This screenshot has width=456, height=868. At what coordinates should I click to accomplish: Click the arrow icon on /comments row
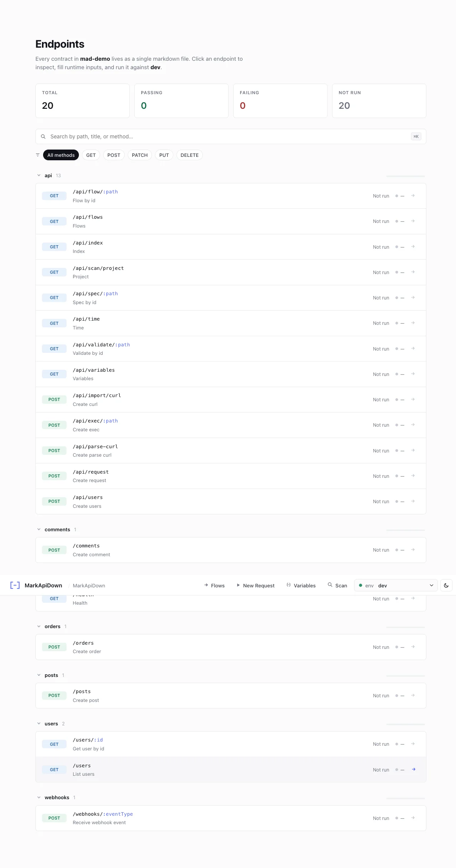(x=413, y=550)
